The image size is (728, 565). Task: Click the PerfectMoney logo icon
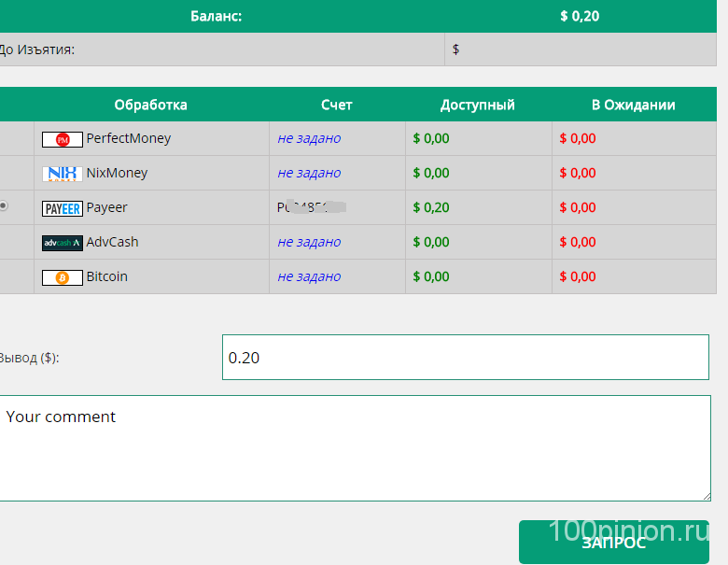click(x=63, y=139)
